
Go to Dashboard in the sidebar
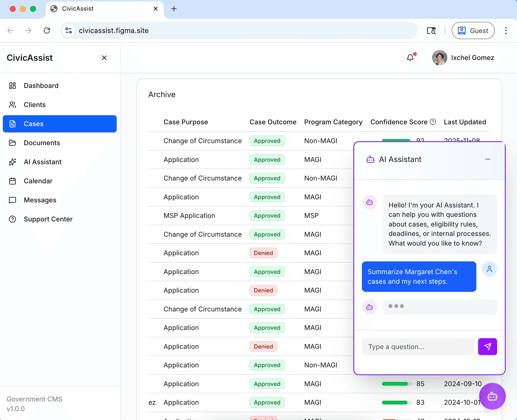coord(41,86)
